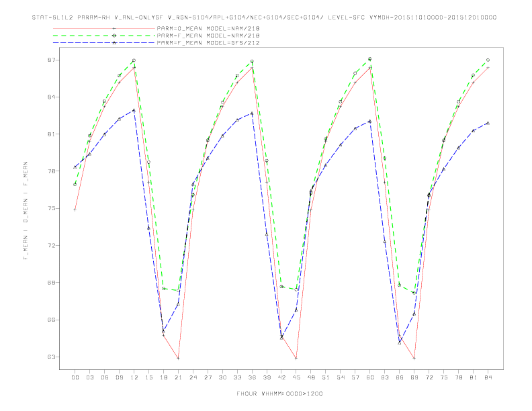Screen dimensions: 532x411
Task: Click the 69 label on the vertical axis
Action: (x=52, y=283)
